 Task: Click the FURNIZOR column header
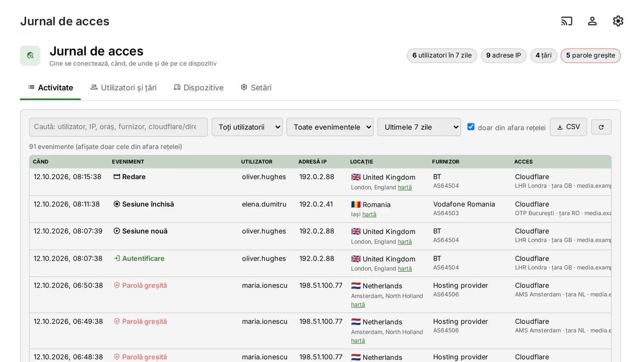tap(446, 162)
